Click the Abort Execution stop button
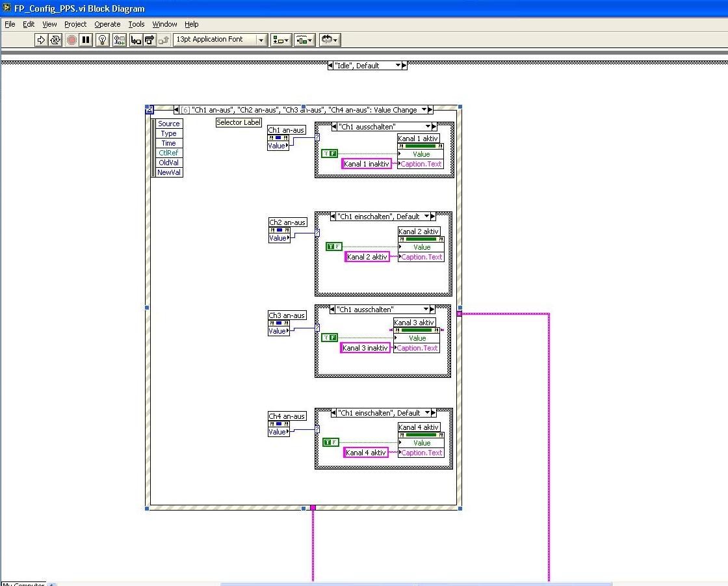 point(71,40)
